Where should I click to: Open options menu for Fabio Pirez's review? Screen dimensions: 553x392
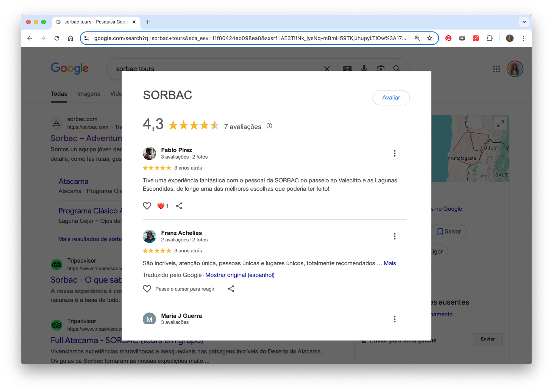(x=395, y=153)
